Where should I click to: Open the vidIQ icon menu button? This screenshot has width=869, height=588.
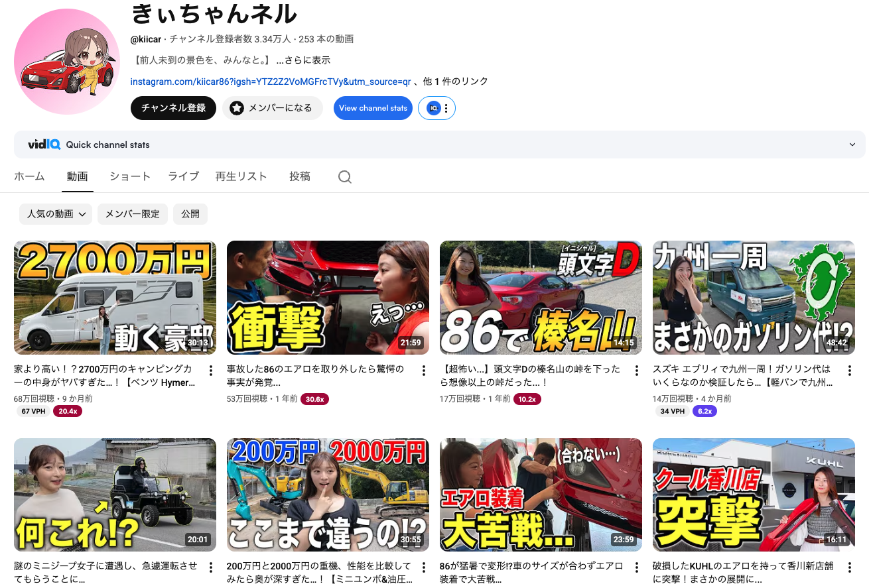[436, 108]
